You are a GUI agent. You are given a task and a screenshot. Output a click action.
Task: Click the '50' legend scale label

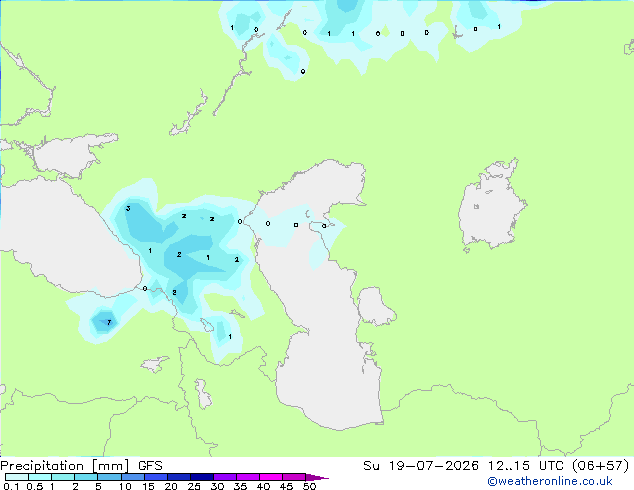(309, 486)
